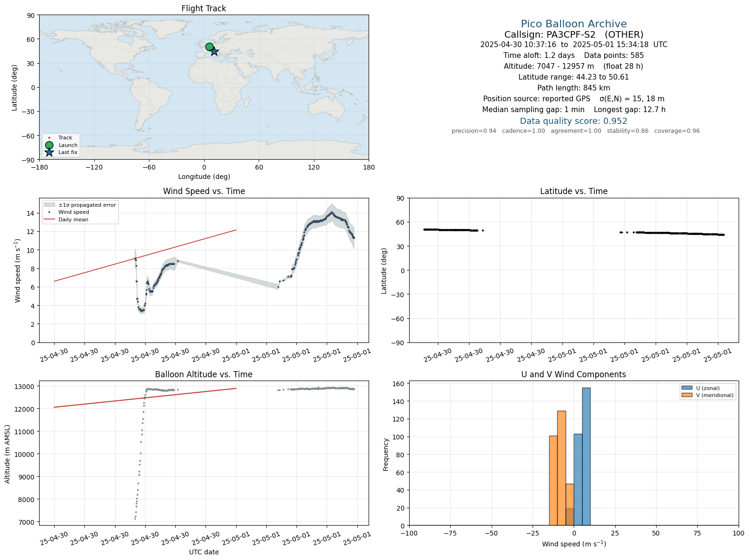The image size is (749, 560).
Task: Click the 'cadence=1.00' sub-score
Action: 523,131
